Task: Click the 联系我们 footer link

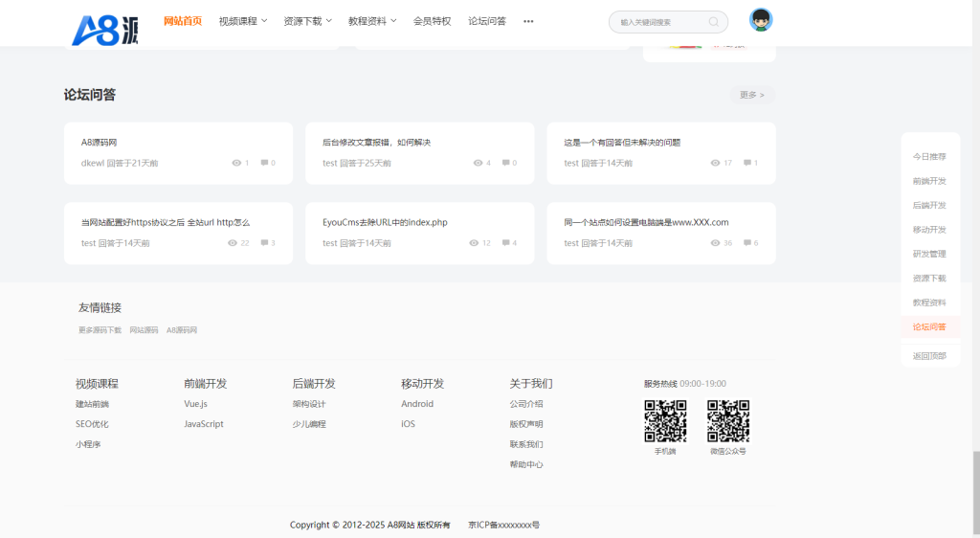Action: click(526, 445)
